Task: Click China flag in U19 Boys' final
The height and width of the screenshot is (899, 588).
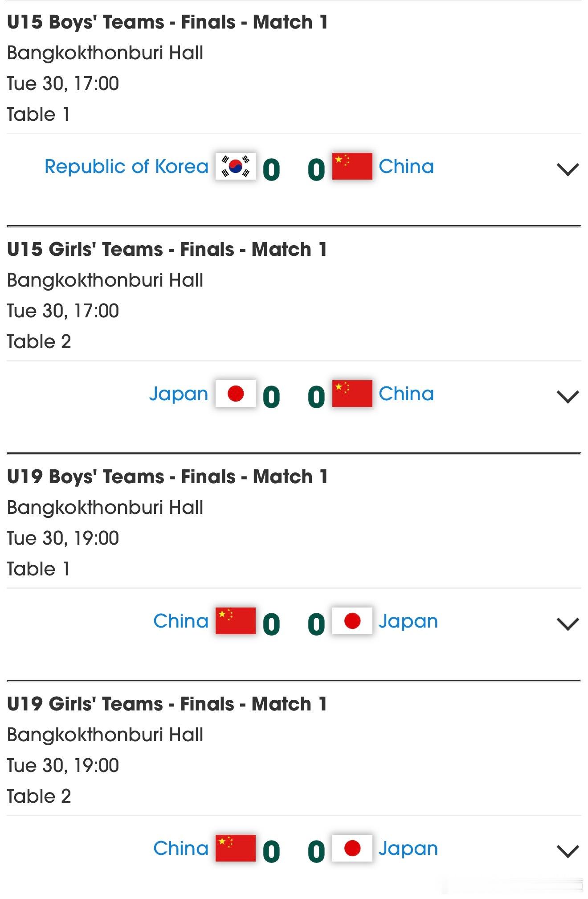Action: (x=235, y=621)
